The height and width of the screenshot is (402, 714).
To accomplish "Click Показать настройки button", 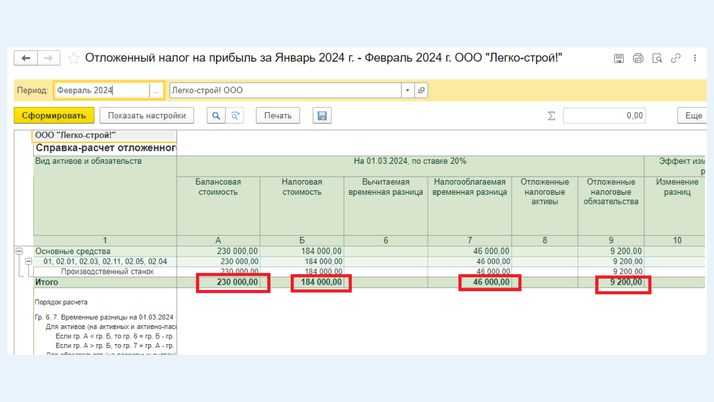I will point(147,116).
